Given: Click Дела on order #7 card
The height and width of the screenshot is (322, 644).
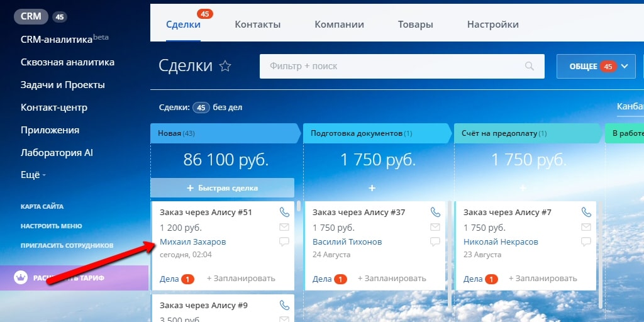Looking at the screenshot, I should [x=473, y=279].
